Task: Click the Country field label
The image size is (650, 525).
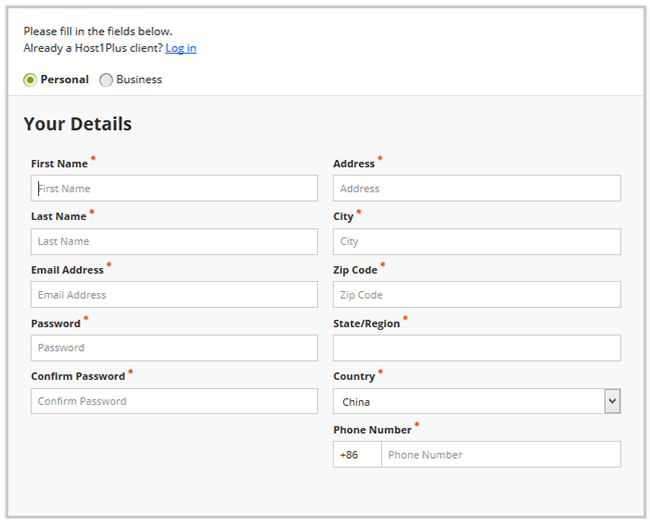Action: click(354, 377)
